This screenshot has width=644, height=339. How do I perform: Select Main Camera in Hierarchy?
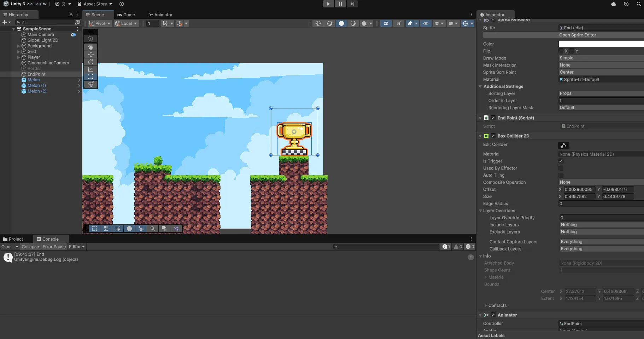point(41,35)
